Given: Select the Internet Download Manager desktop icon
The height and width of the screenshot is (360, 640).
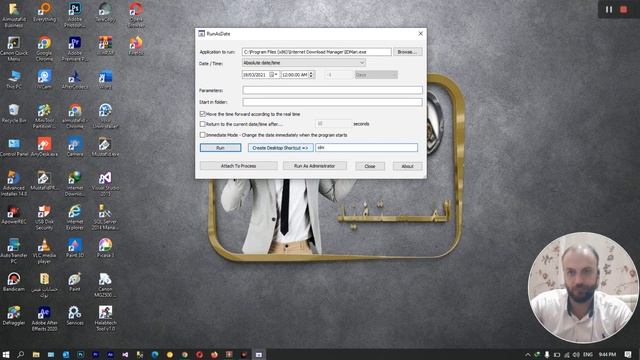Looking at the screenshot, I should click(x=75, y=183).
